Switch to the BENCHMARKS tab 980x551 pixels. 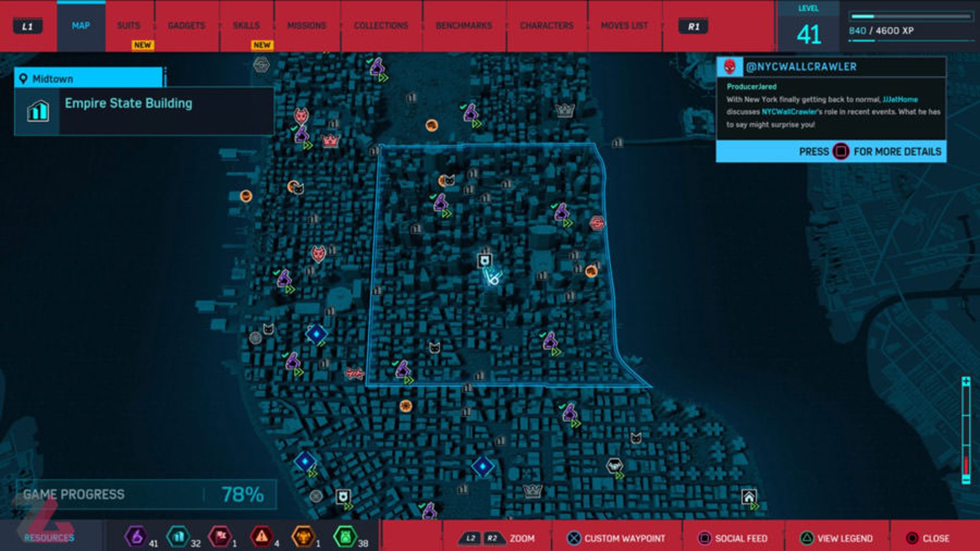463,26
